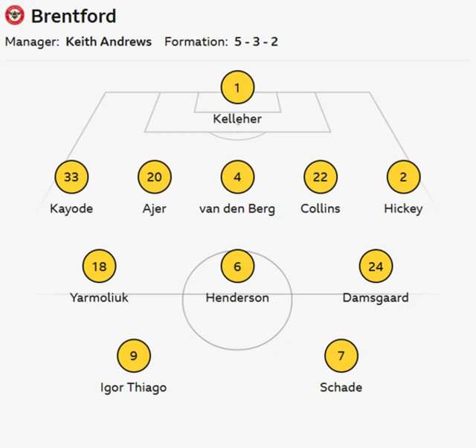This screenshot has height=448, width=476.
Task: Click Igor Thiago's number 9 badge
Action: (x=134, y=356)
